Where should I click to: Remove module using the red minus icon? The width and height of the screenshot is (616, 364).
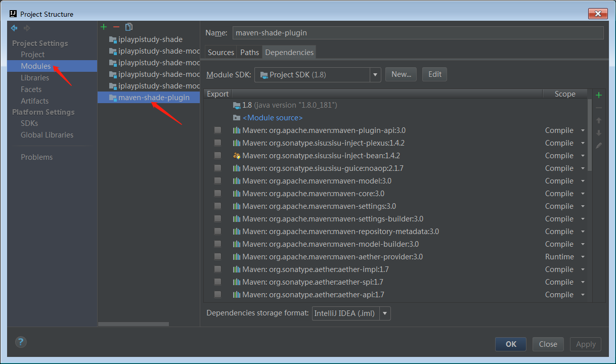[x=116, y=27]
